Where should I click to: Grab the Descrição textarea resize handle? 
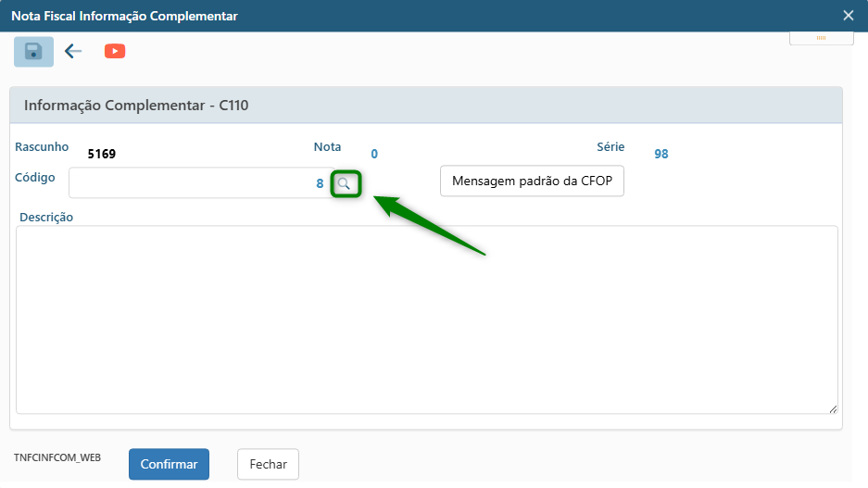(x=833, y=408)
